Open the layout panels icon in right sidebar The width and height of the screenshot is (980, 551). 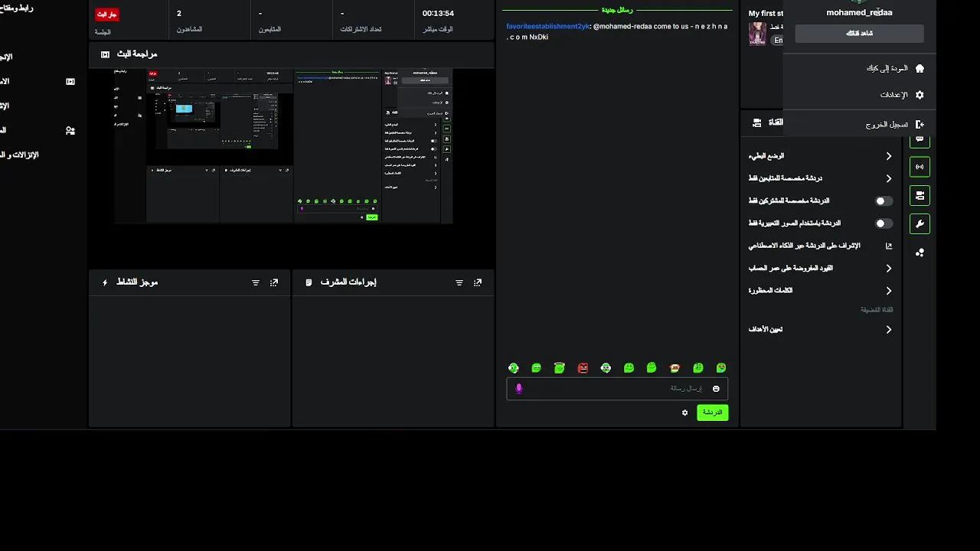pos(920,195)
